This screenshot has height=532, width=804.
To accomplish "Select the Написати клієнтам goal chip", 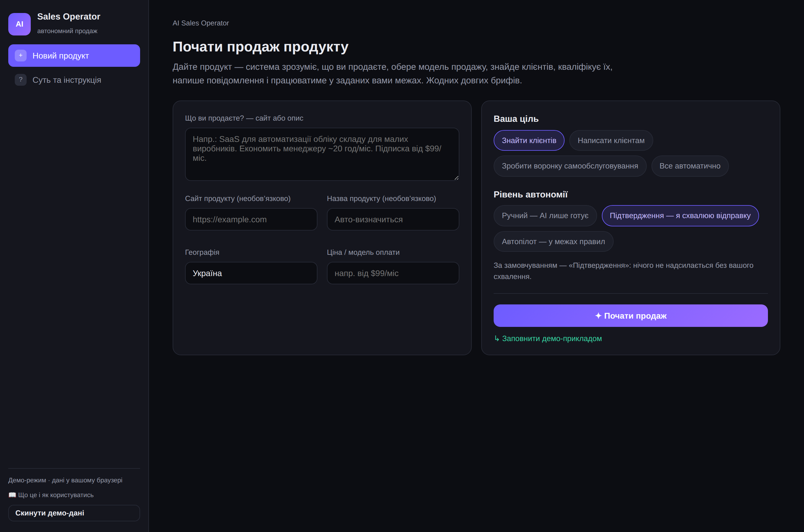I will [611, 140].
